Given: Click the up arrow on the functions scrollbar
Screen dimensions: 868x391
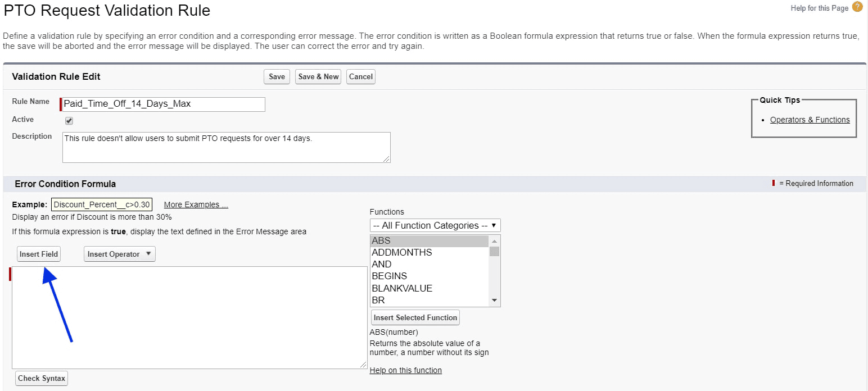Looking at the screenshot, I should 494,240.
